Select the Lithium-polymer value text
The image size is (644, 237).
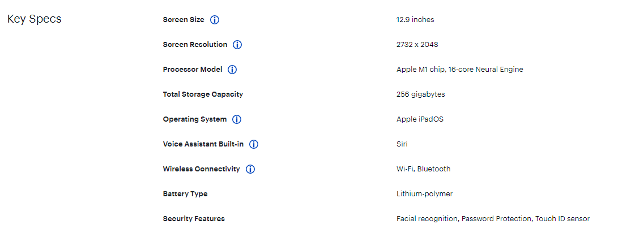(424, 193)
